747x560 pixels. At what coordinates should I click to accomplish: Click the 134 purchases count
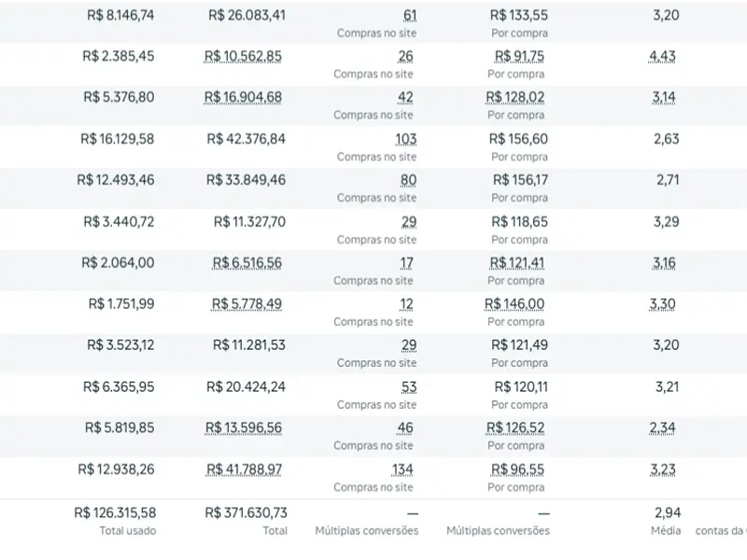[x=402, y=469]
